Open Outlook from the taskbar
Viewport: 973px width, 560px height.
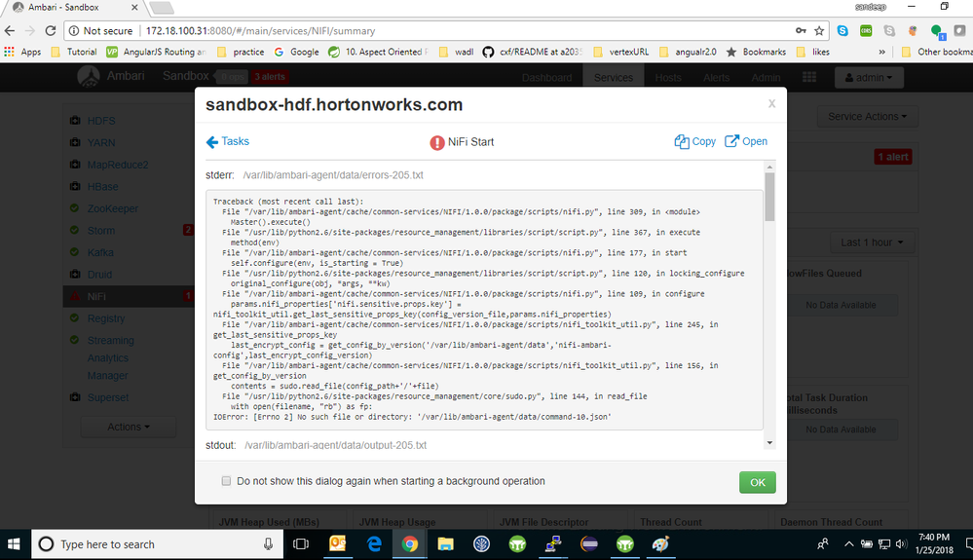pyautogui.click(x=338, y=544)
